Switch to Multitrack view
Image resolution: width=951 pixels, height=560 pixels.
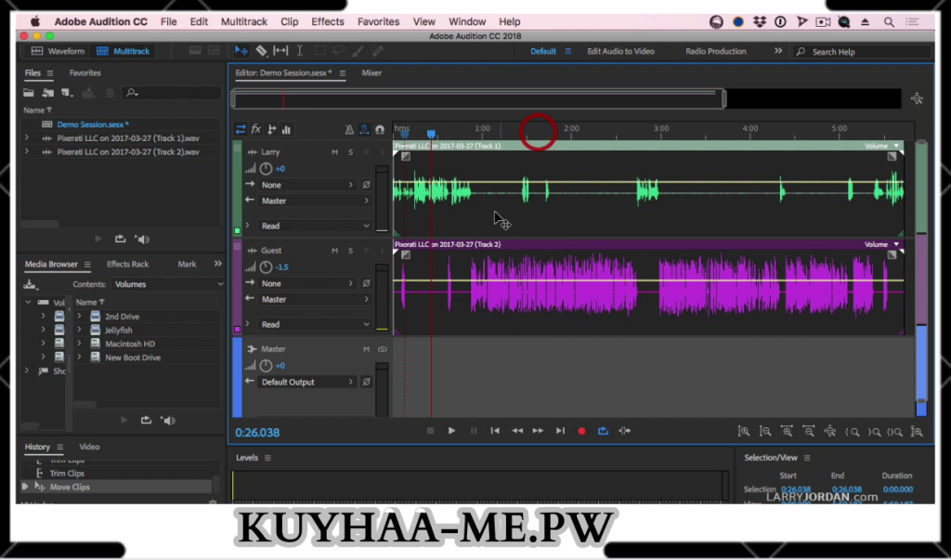[124, 51]
